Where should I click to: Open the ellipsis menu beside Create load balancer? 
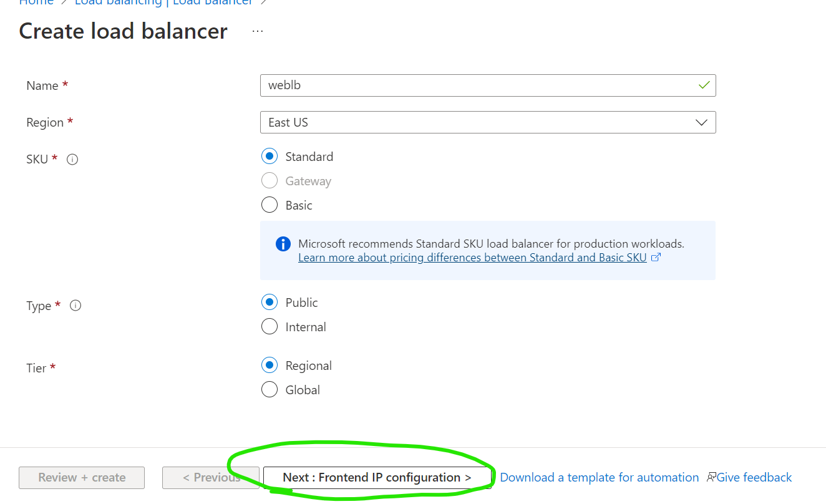[x=258, y=31]
